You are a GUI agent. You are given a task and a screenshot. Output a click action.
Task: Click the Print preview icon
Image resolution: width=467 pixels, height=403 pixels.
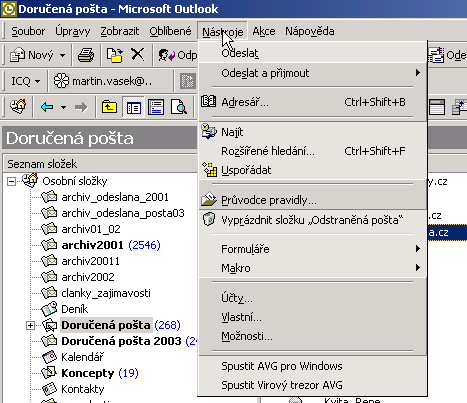[x=179, y=107]
